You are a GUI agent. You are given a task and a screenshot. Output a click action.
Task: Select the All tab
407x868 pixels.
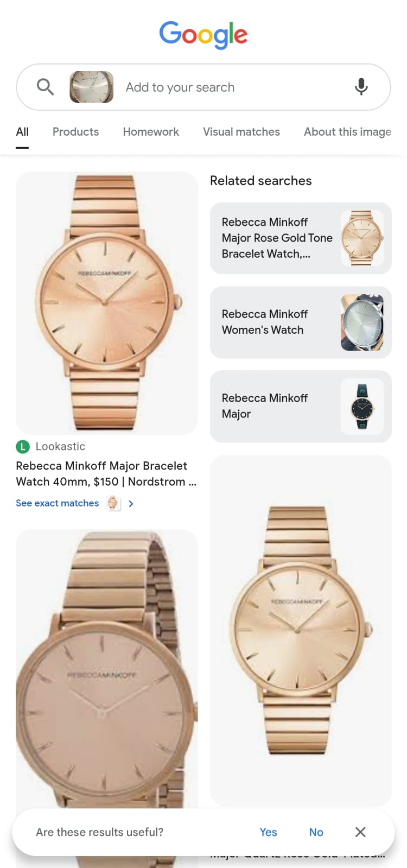pos(22,132)
